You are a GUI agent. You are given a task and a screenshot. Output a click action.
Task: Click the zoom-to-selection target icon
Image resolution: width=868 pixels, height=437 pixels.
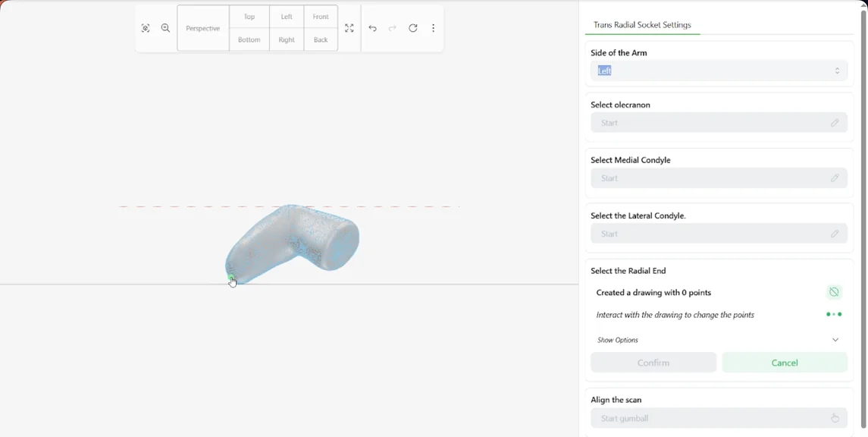pyautogui.click(x=146, y=28)
